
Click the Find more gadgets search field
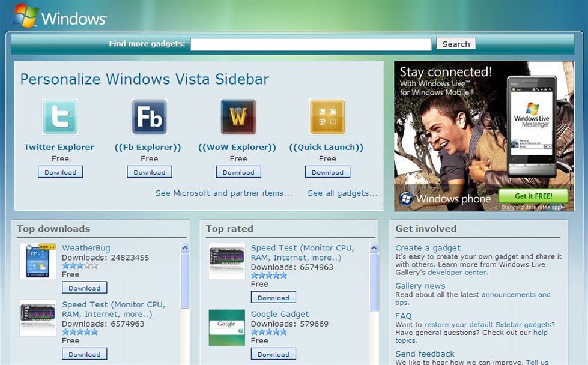click(311, 44)
